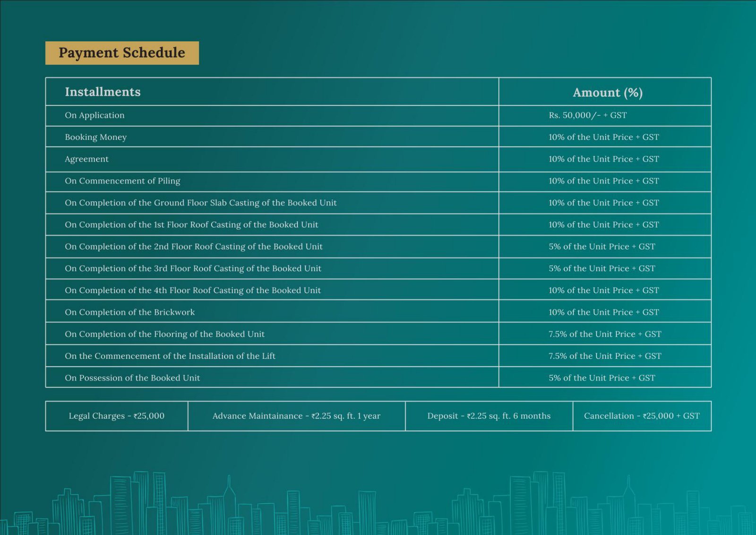Select Installation of the Lift row
The width and height of the screenshot is (756, 535).
(378, 356)
